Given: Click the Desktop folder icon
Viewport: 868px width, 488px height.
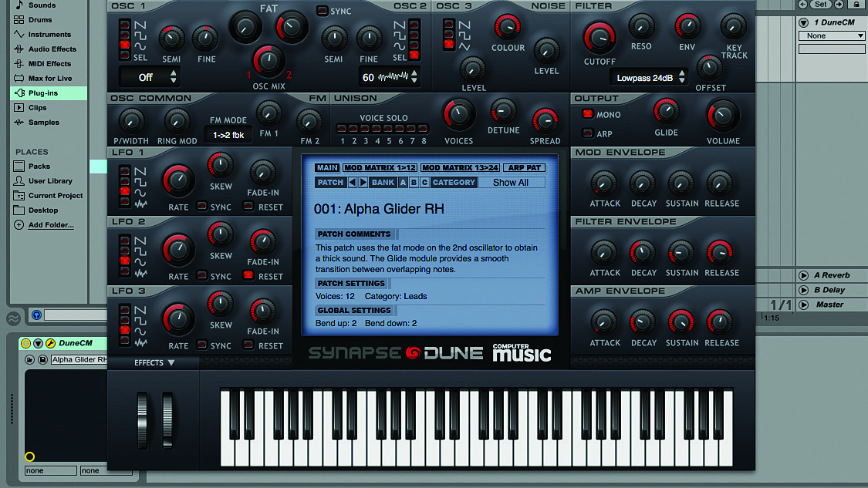Looking at the screenshot, I should coord(19,210).
